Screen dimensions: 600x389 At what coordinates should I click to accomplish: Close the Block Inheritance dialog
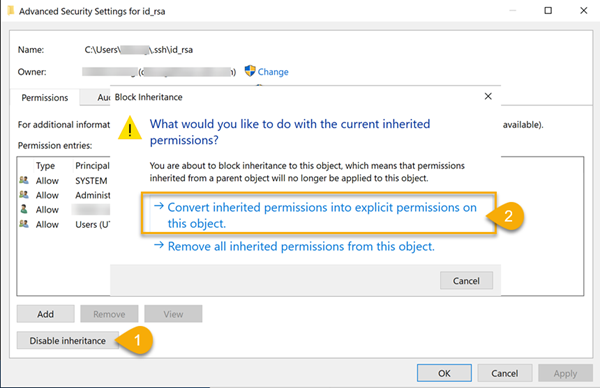click(x=488, y=96)
